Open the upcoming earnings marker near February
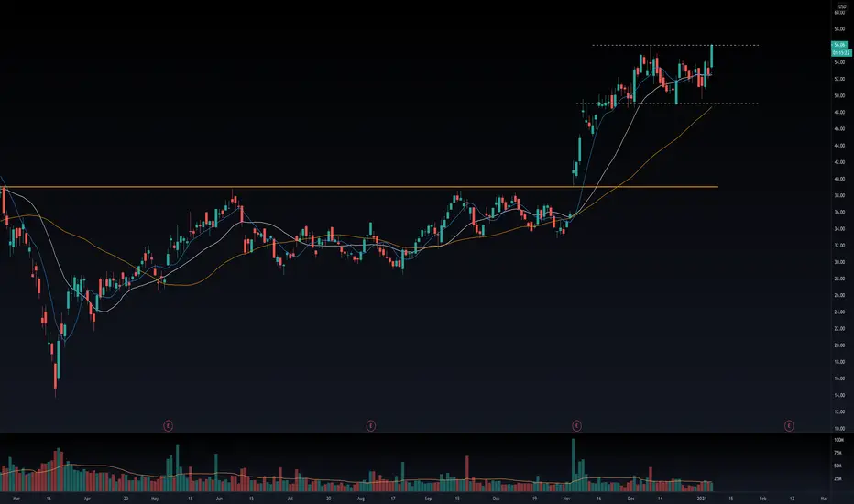 (789, 425)
